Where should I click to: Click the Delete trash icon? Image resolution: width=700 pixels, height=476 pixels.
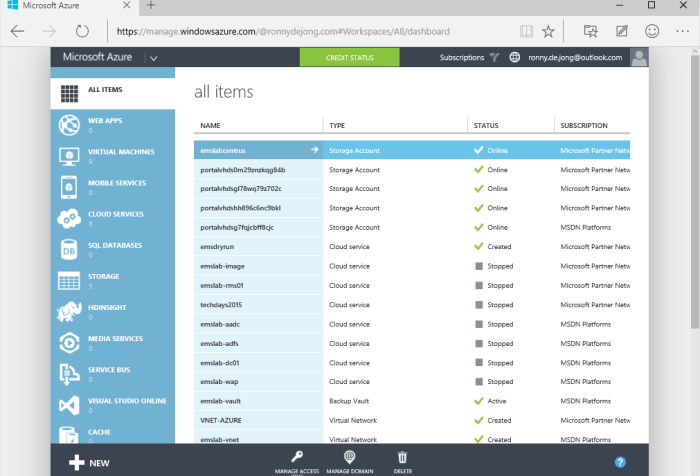pyautogui.click(x=402, y=456)
